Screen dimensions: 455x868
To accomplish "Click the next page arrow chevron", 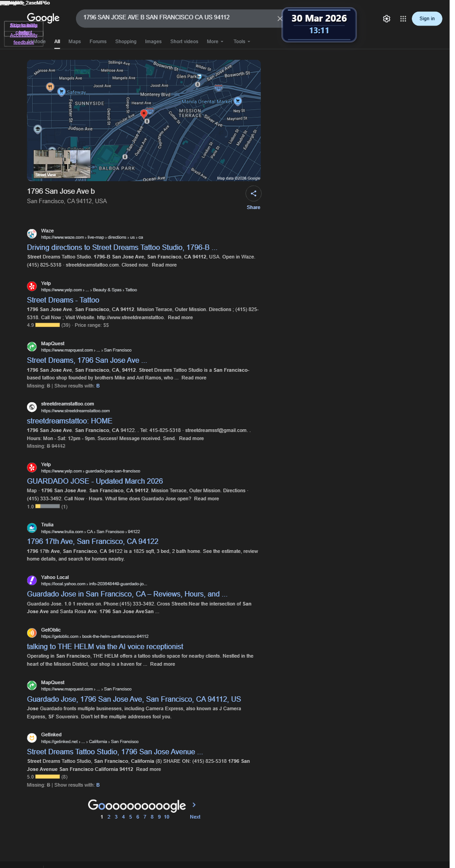I will tap(194, 805).
